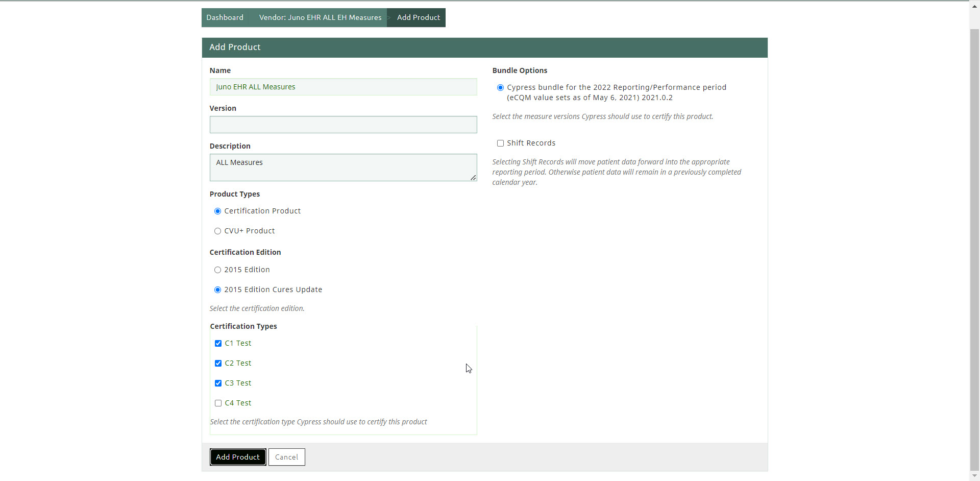Viewport: 980px width, 481px height.
Task: Focus the Name input field
Action: [343, 87]
